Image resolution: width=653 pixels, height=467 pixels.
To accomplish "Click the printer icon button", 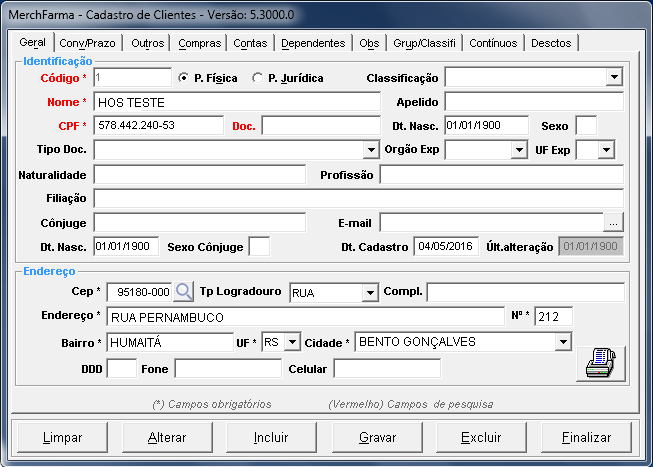I will 600,364.
